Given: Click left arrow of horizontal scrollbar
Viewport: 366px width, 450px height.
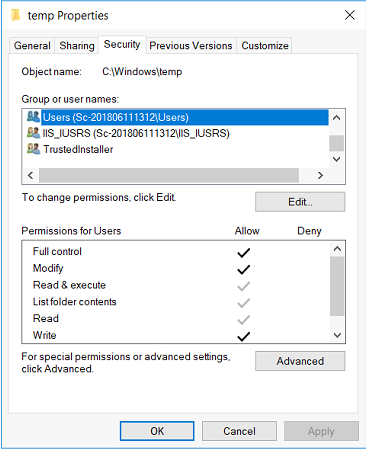Looking at the screenshot, I should point(31,175).
